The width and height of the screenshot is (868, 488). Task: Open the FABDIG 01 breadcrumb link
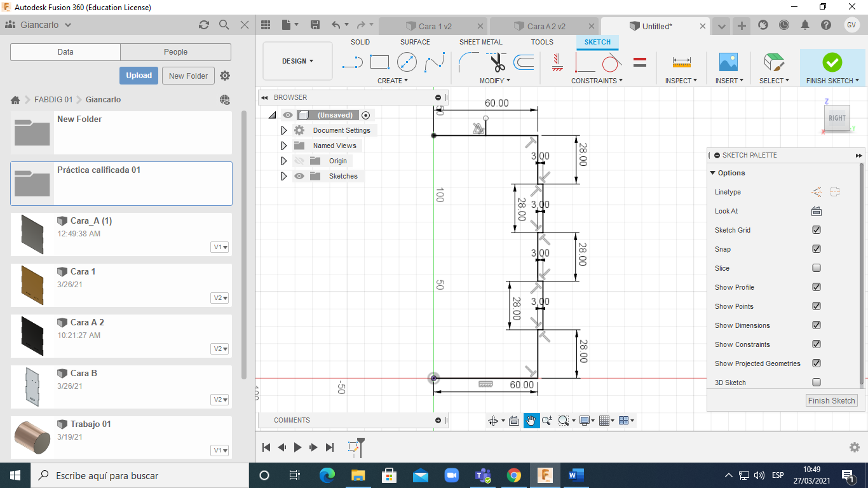click(x=53, y=100)
